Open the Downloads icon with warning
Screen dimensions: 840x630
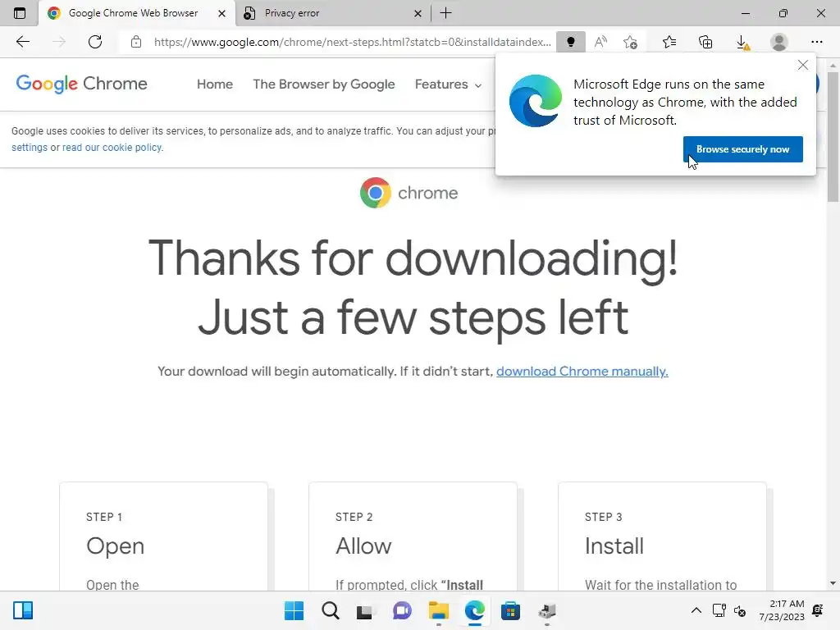[x=742, y=43]
